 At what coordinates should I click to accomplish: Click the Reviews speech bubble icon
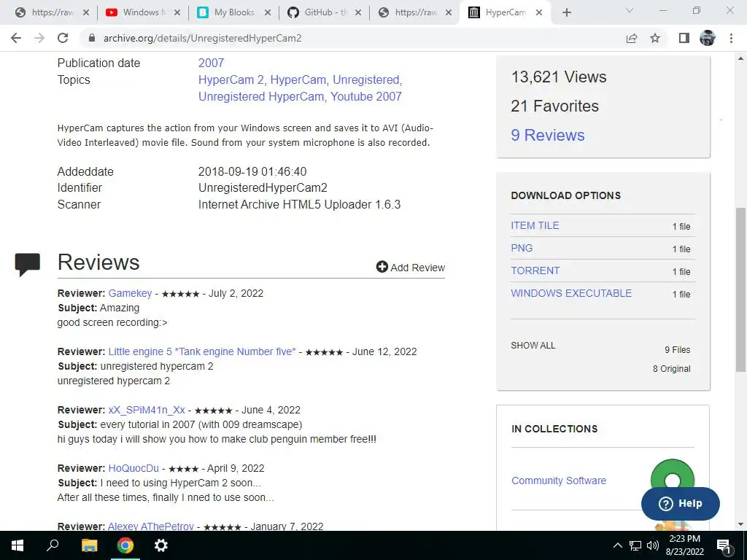click(27, 264)
